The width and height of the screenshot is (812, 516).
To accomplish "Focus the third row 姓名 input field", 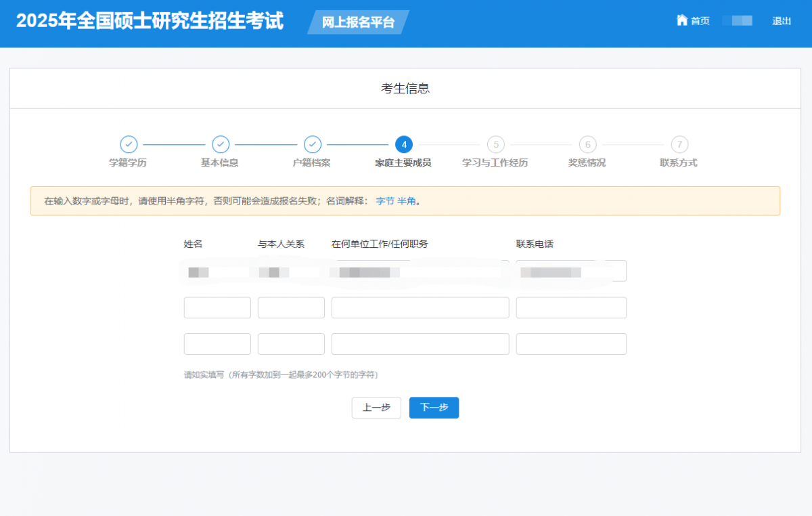I will (x=217, y=344).
